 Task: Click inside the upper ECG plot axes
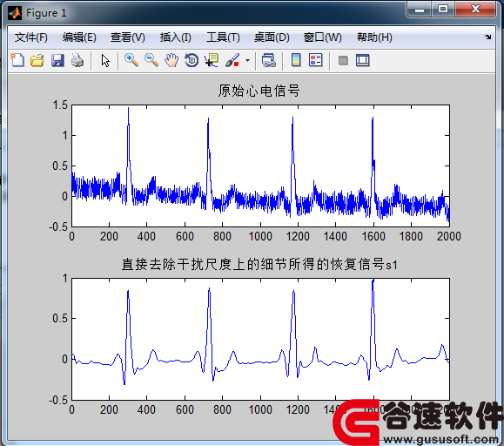pos(260,166)
